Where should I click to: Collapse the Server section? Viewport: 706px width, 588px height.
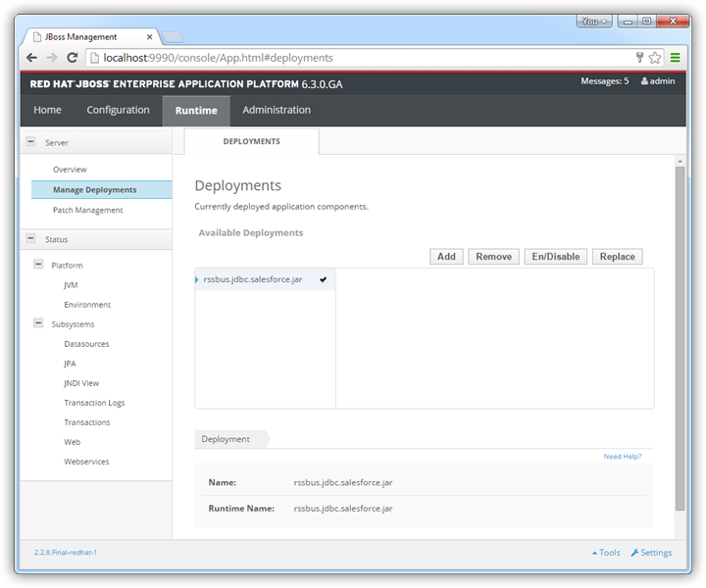click(31, 142)
